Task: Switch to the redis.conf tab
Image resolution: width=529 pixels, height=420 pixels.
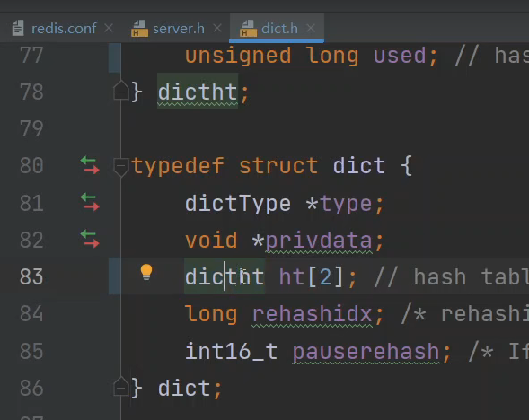Action: pyautogui.click(x=64, y=29)
